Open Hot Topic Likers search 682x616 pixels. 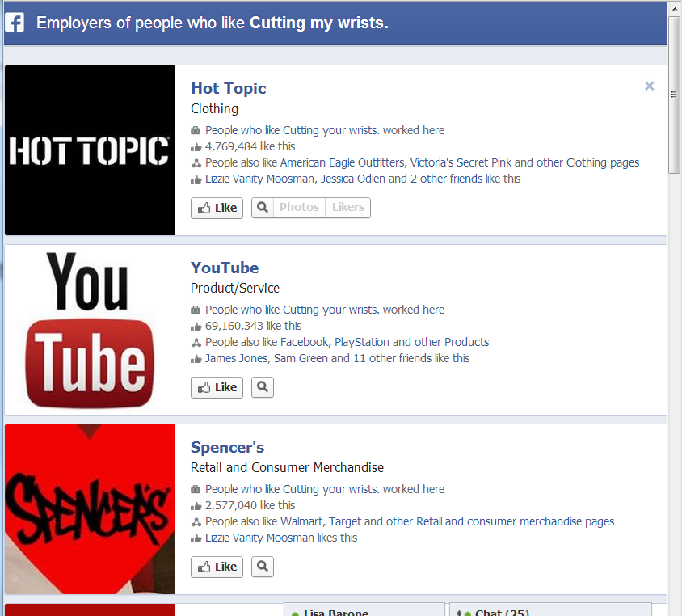tap(348, 208)
